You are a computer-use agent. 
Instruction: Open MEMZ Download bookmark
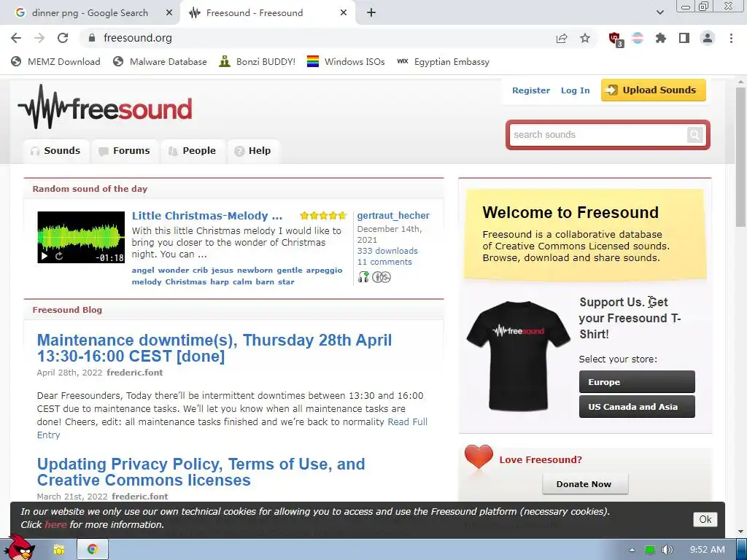click(x=55, y=61)
